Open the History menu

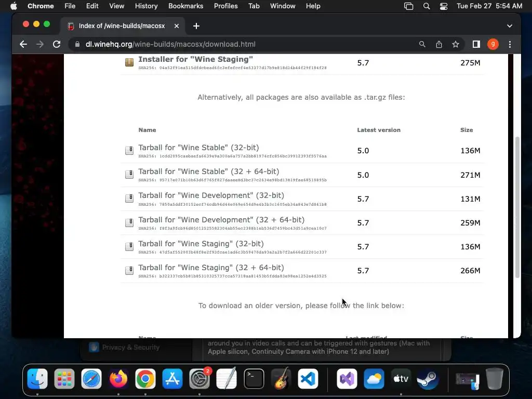[146, 6]
